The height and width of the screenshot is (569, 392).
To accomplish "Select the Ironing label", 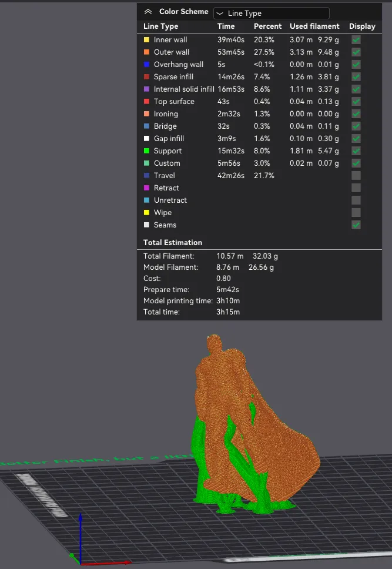I will pyautogui.click(x=166, y=114).
